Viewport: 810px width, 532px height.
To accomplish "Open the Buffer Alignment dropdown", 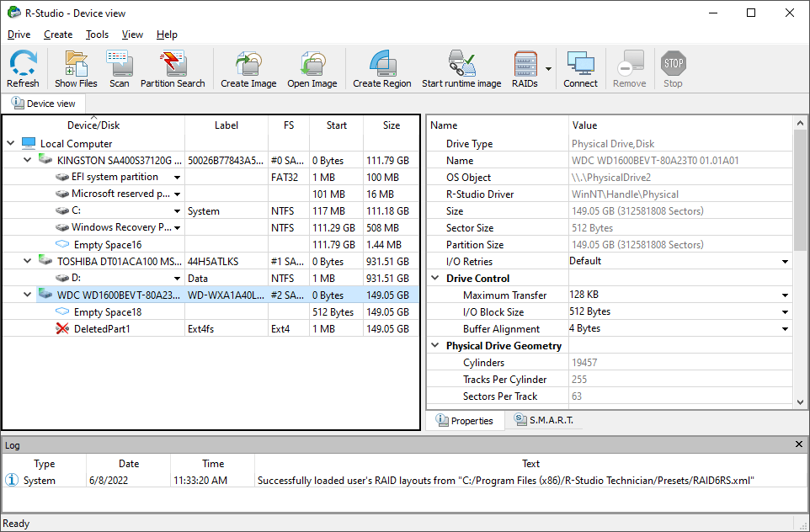I will click(786, 329).
